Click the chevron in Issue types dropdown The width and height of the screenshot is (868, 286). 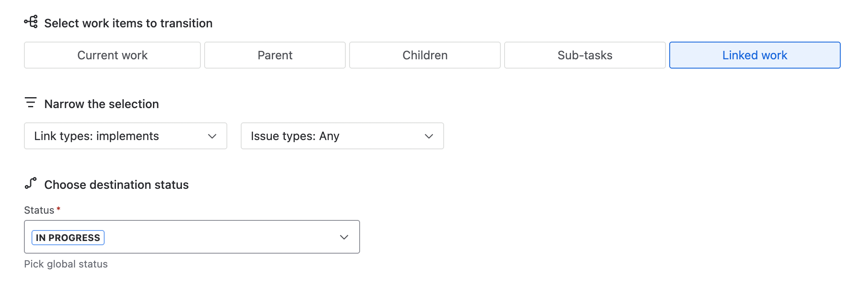point(429,136)
